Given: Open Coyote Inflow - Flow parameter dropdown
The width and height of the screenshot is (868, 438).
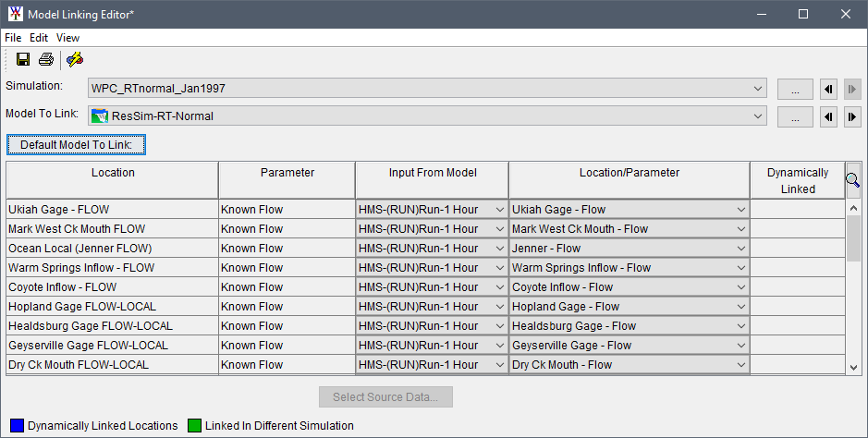Looking at the screenshot, I should pyautogui.click(x=740, y=287).
